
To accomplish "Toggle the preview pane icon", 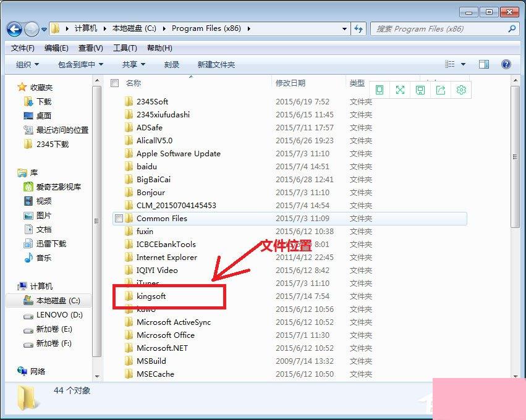I will [x=484, y=64].
